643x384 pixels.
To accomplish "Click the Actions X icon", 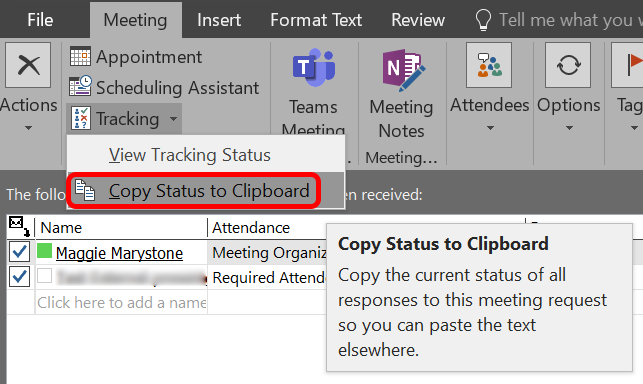I will (28, 65).
